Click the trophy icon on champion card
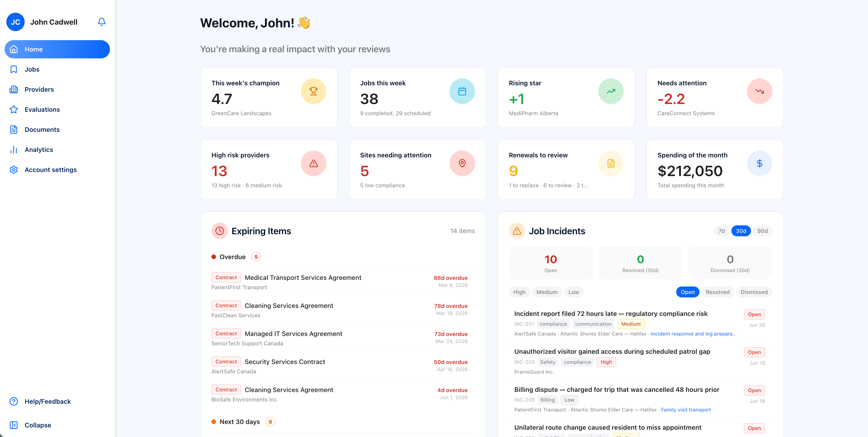868x437 pixels. click(313, 91)
